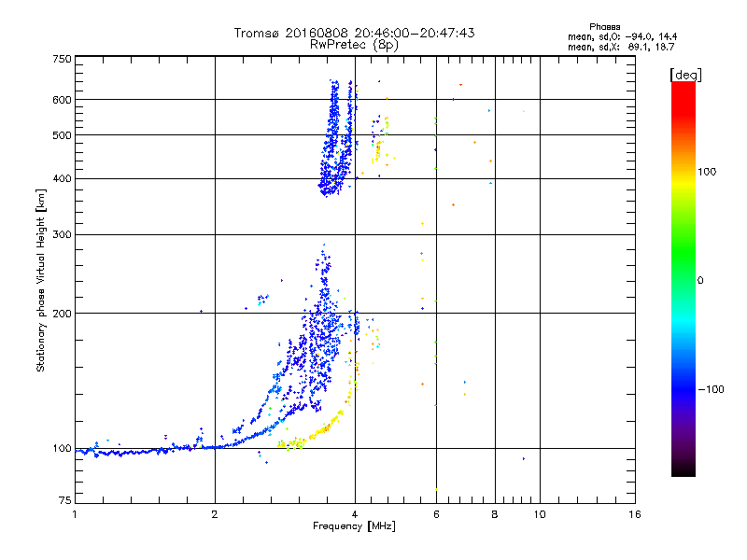
Task: Click the 'RwPretec (8p)' subtitle
Action: click(354, 45)
